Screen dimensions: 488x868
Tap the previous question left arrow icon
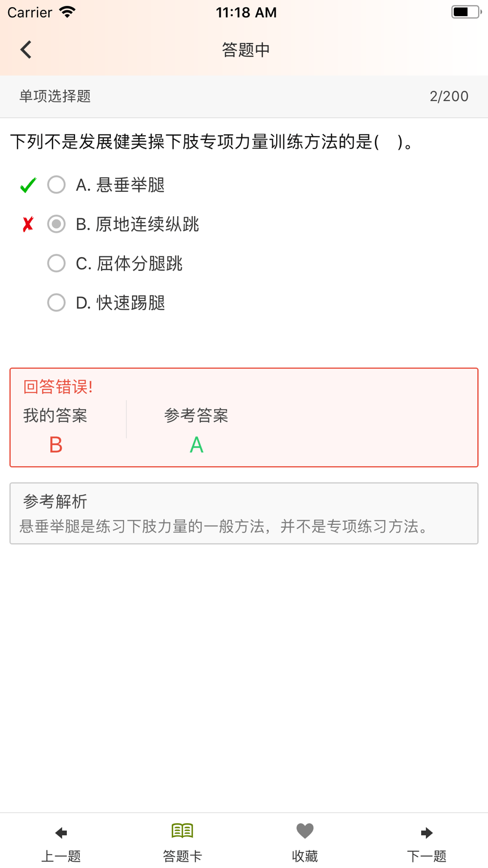click(61, 832)
